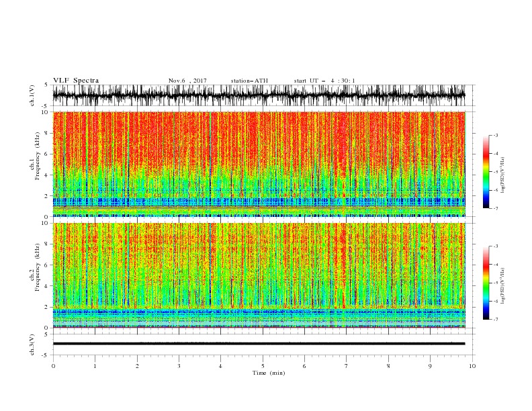Click the "-7" label on ch.2 color scale

[495, 320]
